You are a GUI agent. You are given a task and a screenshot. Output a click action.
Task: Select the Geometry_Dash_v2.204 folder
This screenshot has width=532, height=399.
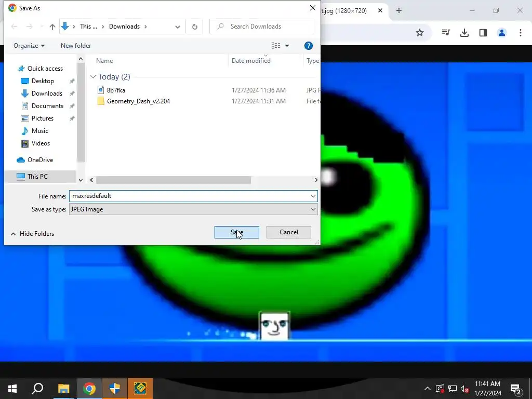click(138, 101)
